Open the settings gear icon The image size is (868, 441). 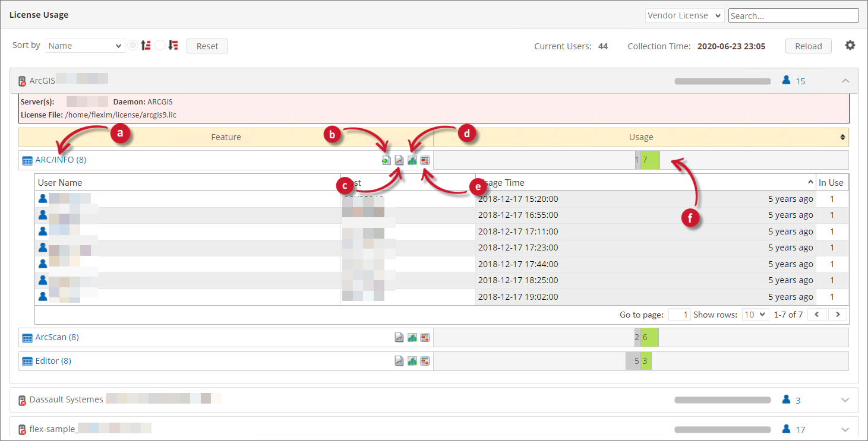(x=850, y=46)
